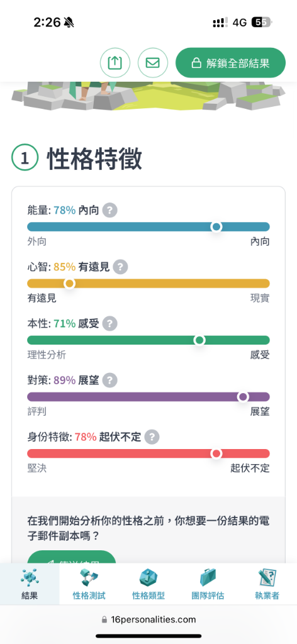Image resolution: width=297 pixels, height=644 pixels.
Task: Click the green send results button
Action: [72, 557]
